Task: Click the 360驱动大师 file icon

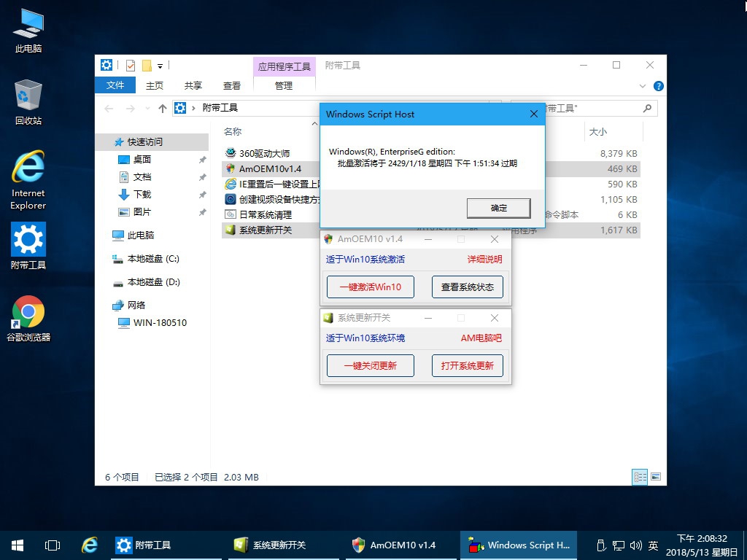Action: click(x=231, y=153)
